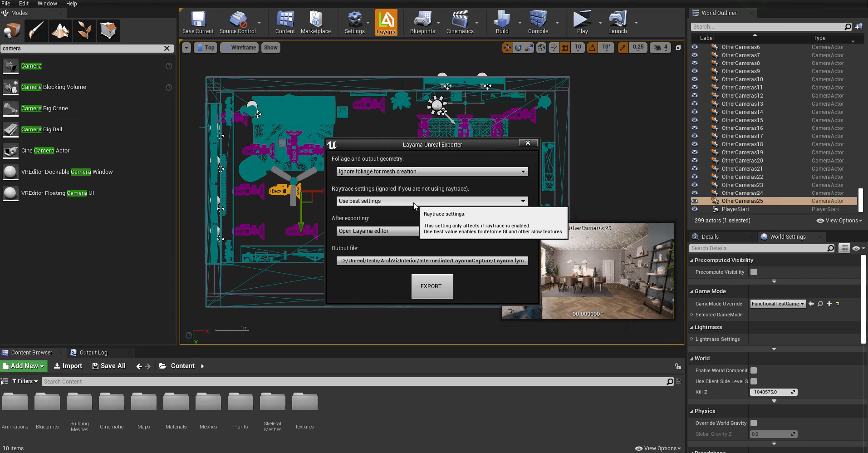Enable the Override World Gravity checkbox

pyautogui.click(x=754, y=423)
